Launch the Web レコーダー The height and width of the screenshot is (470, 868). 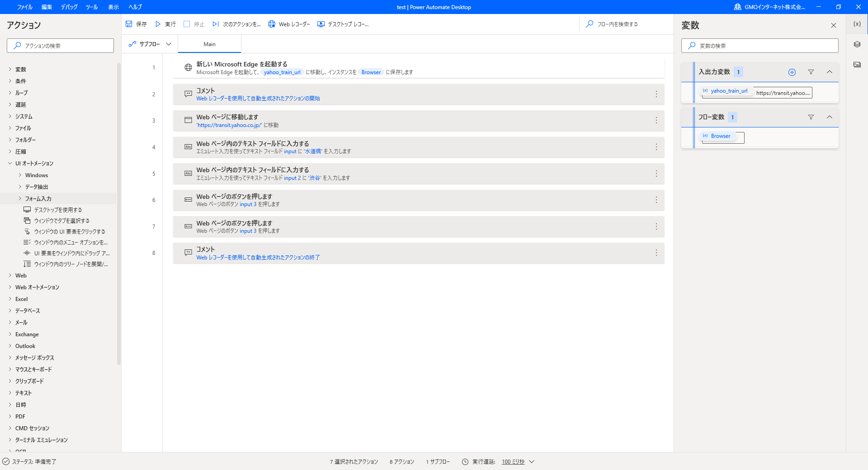(289, 24)
